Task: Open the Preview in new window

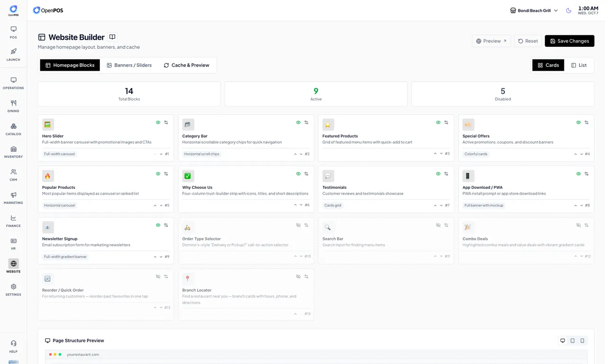Action: click(492, 41)
